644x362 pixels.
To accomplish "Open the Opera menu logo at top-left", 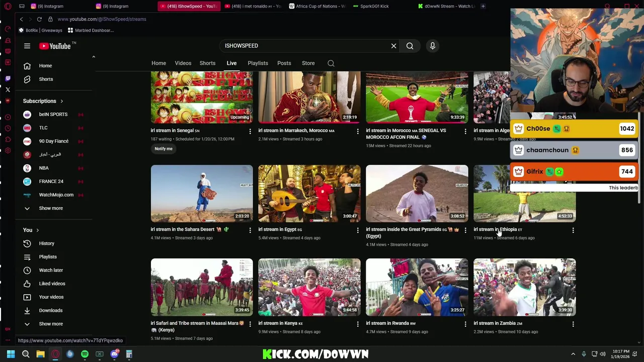I will click(8, 6).
